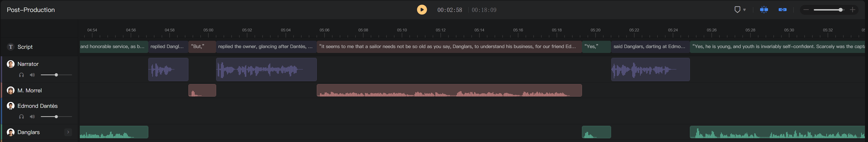Select short Danglars clip under "Yes,"
The height and width of the screenshot is (142, 868).
pyautogui.click(x=597, y=132)
